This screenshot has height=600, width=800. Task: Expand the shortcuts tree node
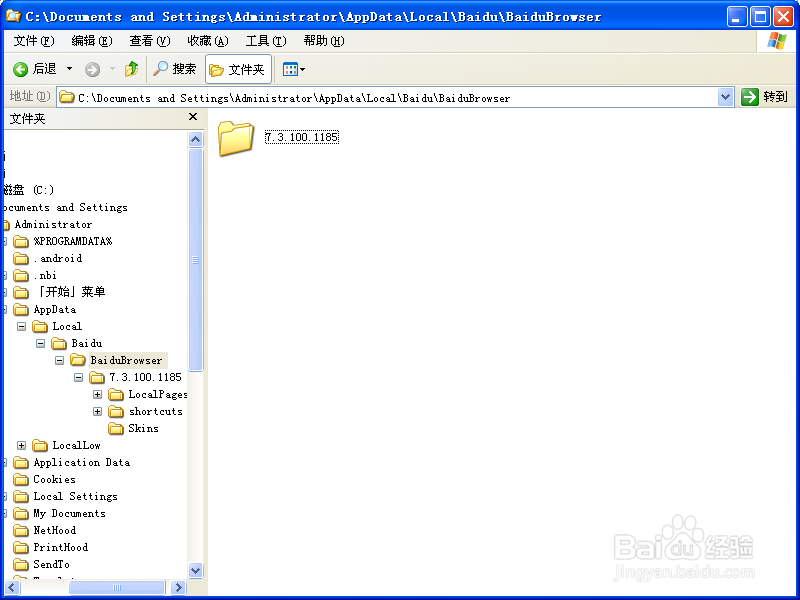[x=97, y=411]
